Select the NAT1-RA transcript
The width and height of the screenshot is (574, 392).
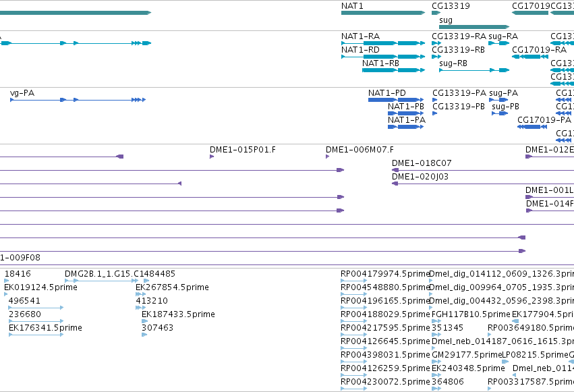(383, 43)
